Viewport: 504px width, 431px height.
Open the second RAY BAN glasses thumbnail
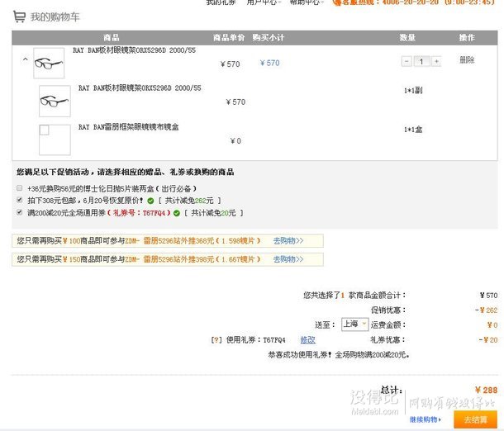[55, 101]
